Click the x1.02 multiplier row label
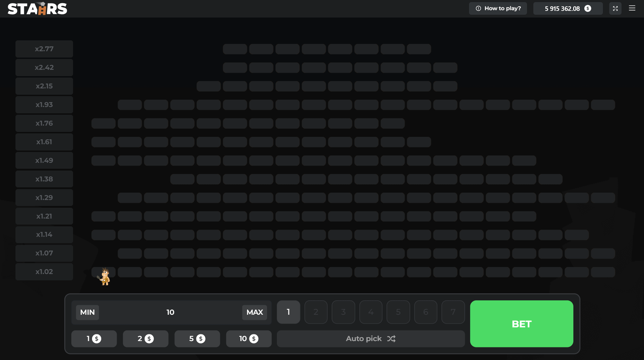 coord(44,272)
